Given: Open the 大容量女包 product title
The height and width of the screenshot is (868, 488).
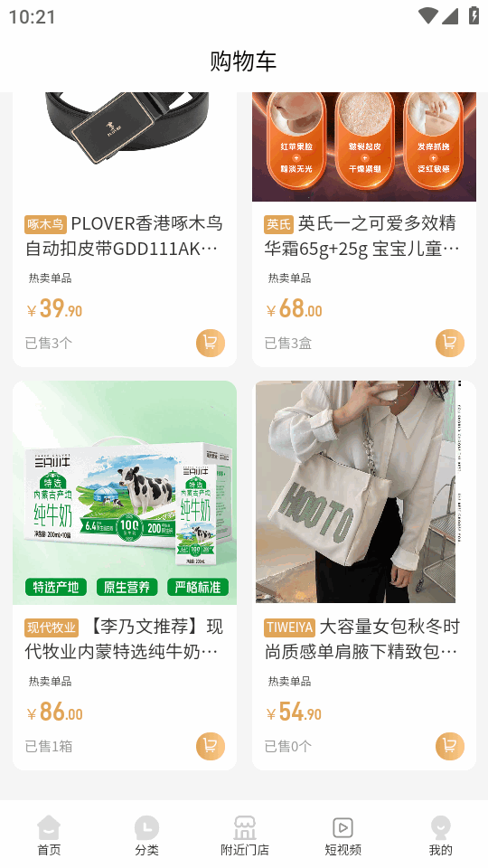Looking at the screenshot, I should click(x=362, y=639).
